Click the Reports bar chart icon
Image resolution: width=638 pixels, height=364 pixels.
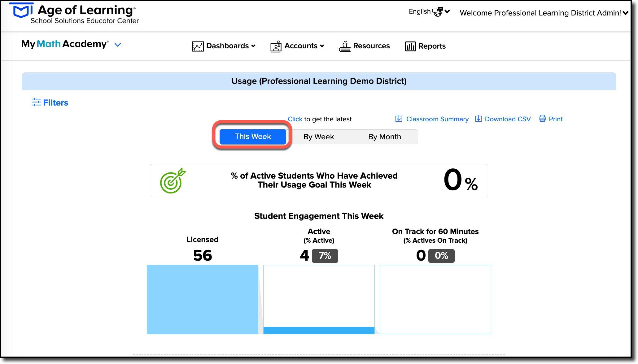(410, 46)
